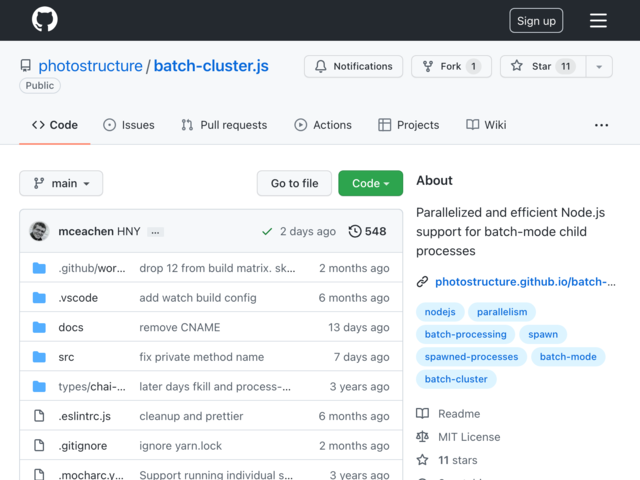Viewport: 640px width, 480px height.
Task: Click the Notifications bell button
Action: [353, 67]
